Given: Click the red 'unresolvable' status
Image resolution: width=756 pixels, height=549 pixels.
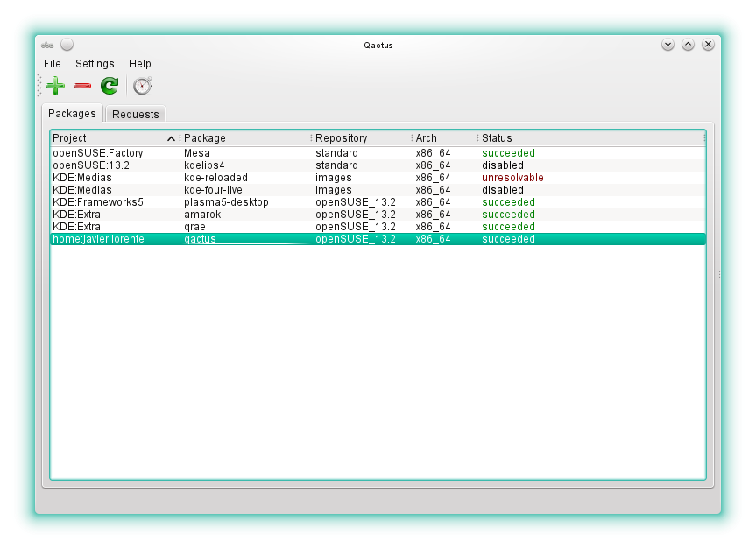Looking at the screenshot, I should 512,178.
